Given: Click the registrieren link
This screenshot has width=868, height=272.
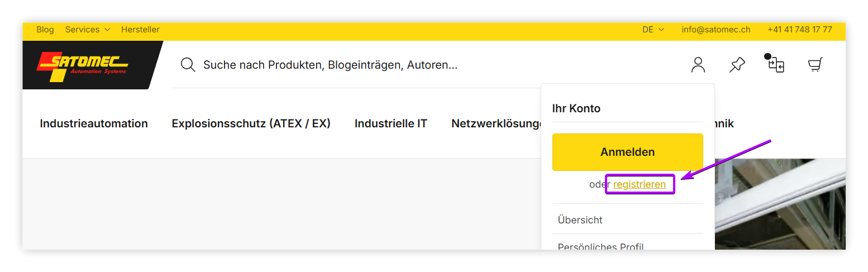Looking at the screenshot, I should (x=640, y=184).
